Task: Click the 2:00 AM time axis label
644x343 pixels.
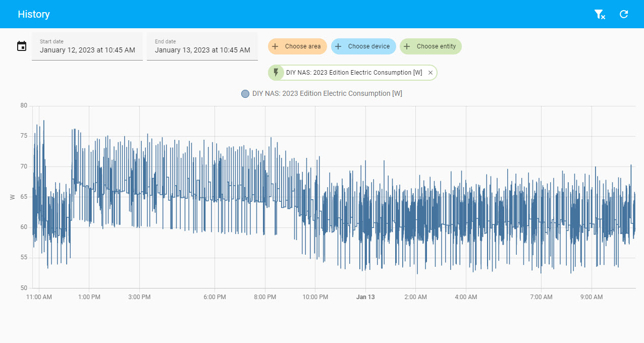Action: tap(416, 298)
